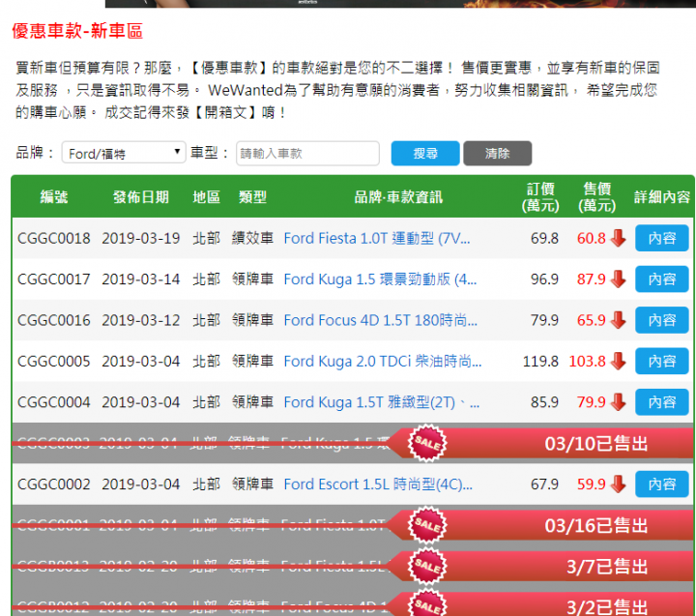Viewport: 696px width, 616px height.
Task: Click SALE badge on 03/10已售出 banner
Action: point(427,443)
